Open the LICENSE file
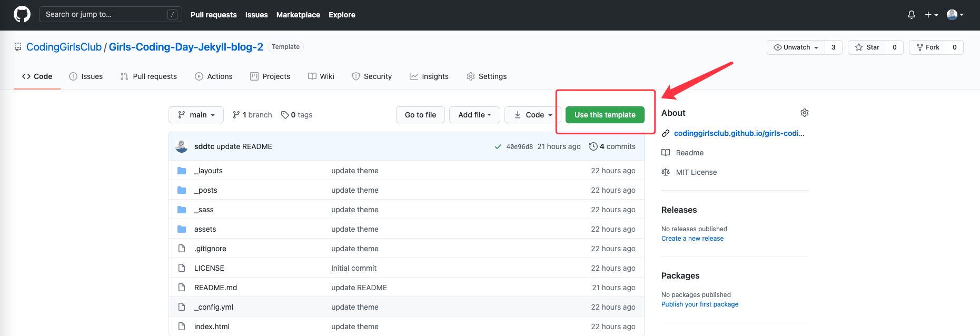 [x=209, y=268]
